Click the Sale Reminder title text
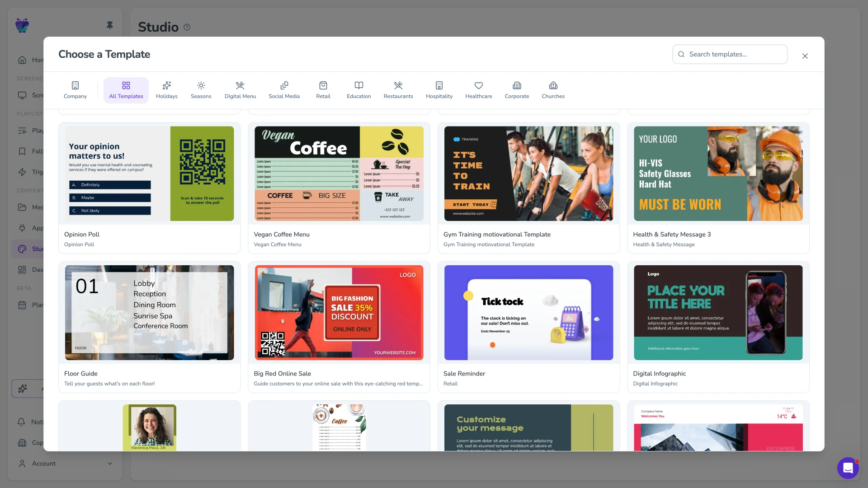This screenshot has height=488, width=868. pyautogui.click(x=464, y=374)
